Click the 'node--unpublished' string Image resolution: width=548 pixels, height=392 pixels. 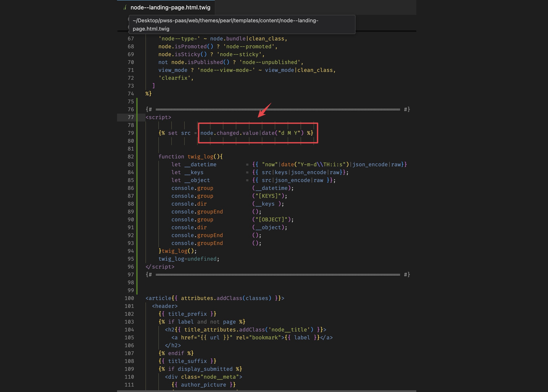coord(270,62)
